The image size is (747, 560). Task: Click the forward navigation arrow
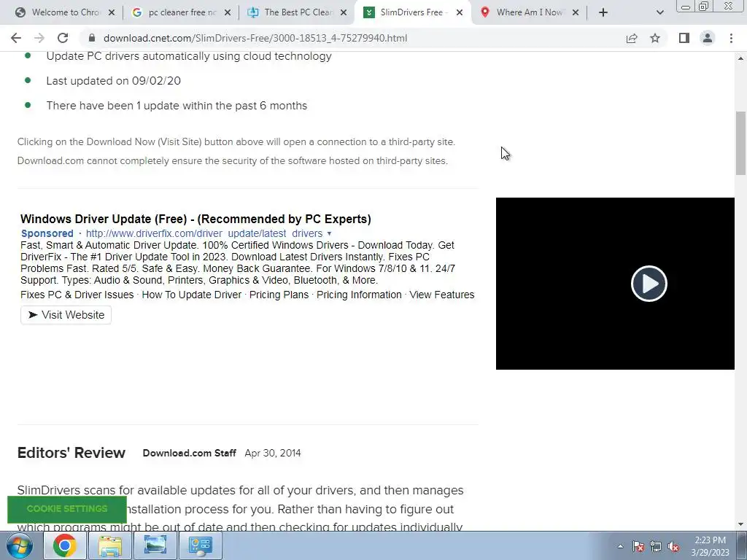[x=39, y=38]
